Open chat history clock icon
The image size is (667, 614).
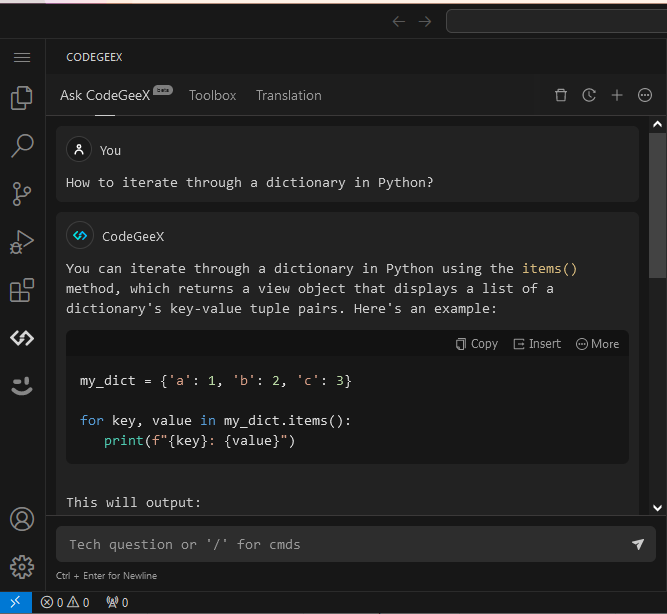(x=589, y=95)
